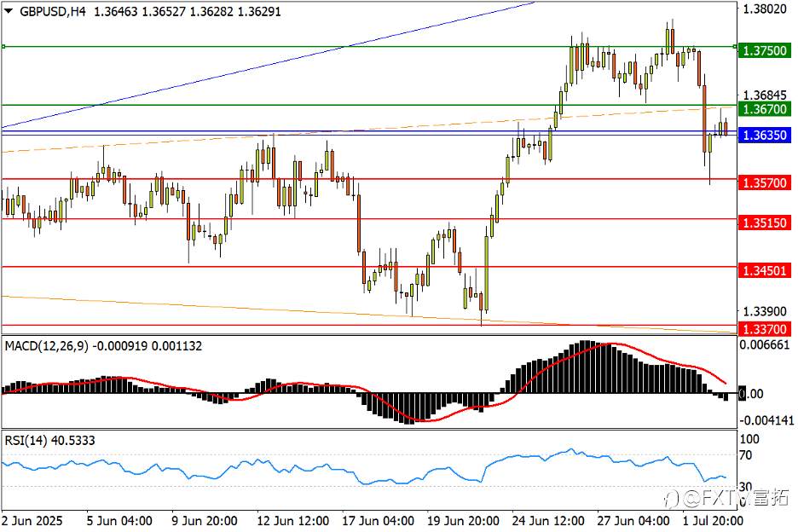
Task: Click the RSI 70 level label
Action: tap(746, 455)
